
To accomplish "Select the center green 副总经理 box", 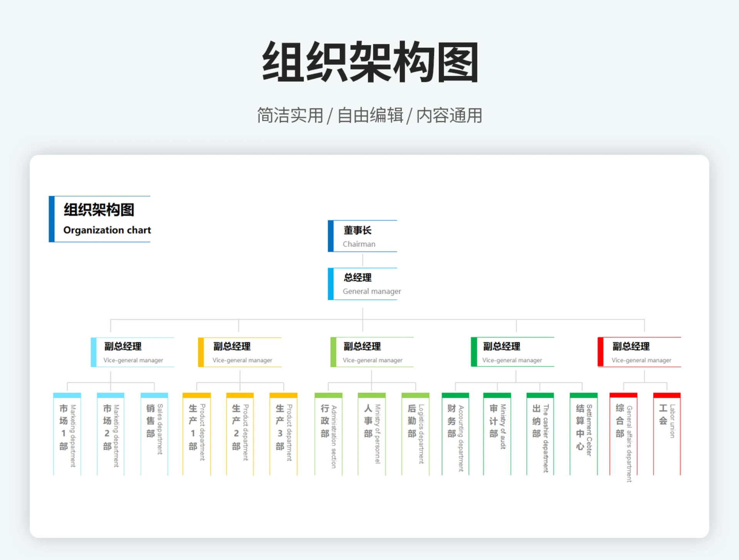I will (371, 352).
